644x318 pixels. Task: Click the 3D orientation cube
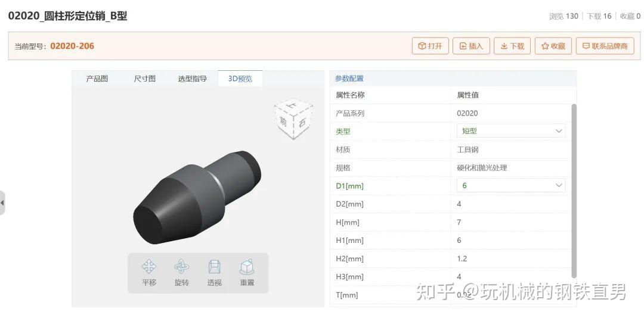(x=293, y=119)
